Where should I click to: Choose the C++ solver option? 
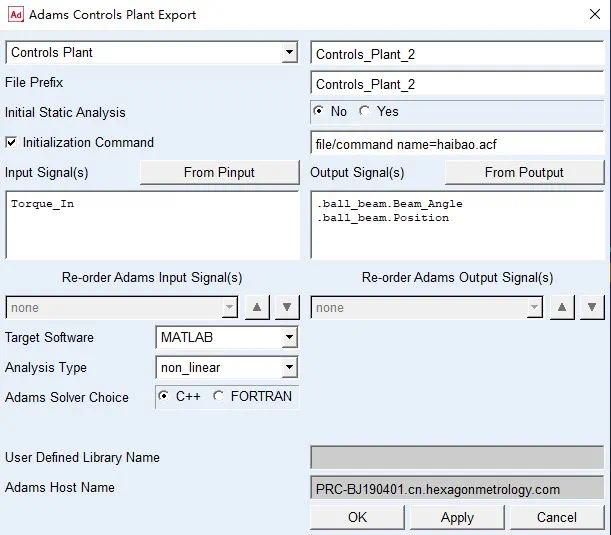(163, 397)
